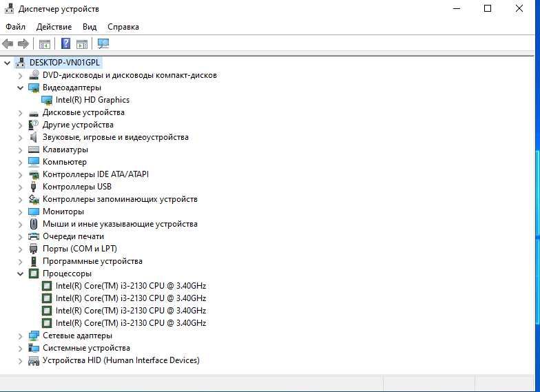The width and height of the screenshot is (540, 392).
Task: Open the Help question-mark toolbar icon
Action: tap(65, 44)
